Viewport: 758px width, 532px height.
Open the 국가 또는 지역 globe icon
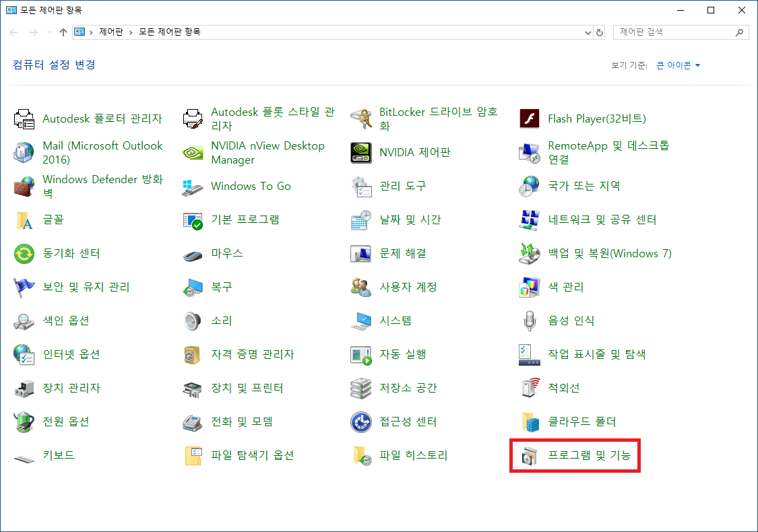[x=530, y=186]
